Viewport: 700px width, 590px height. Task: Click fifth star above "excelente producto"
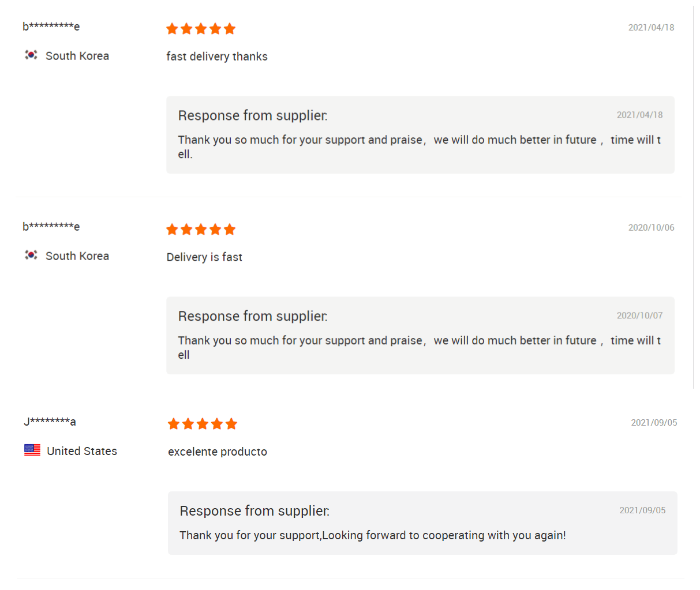[x=231, y=424]
